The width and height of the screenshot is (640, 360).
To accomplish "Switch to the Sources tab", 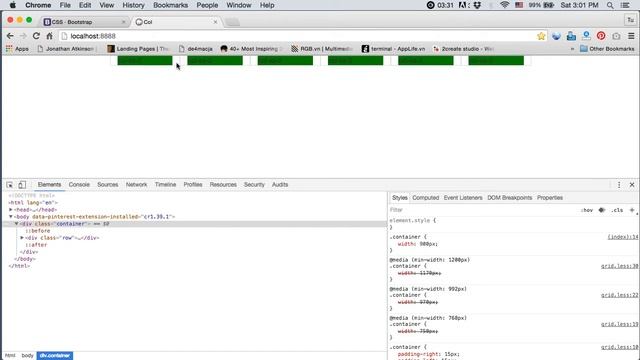I will click(x=107, y=184).
